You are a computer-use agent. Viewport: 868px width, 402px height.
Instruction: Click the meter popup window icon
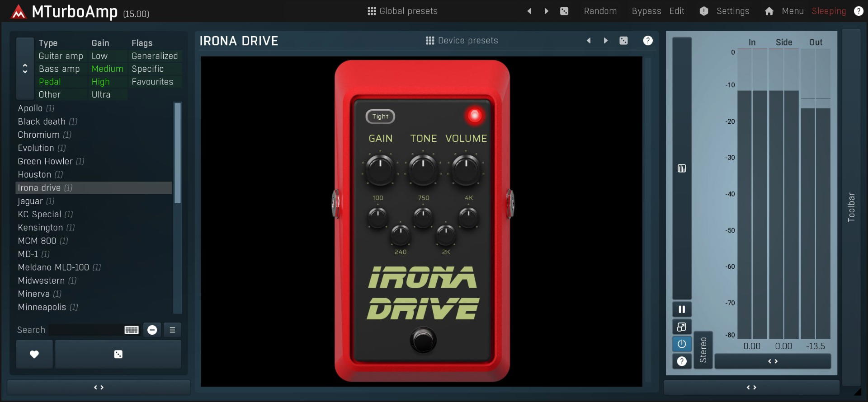(x=682, y=327)
